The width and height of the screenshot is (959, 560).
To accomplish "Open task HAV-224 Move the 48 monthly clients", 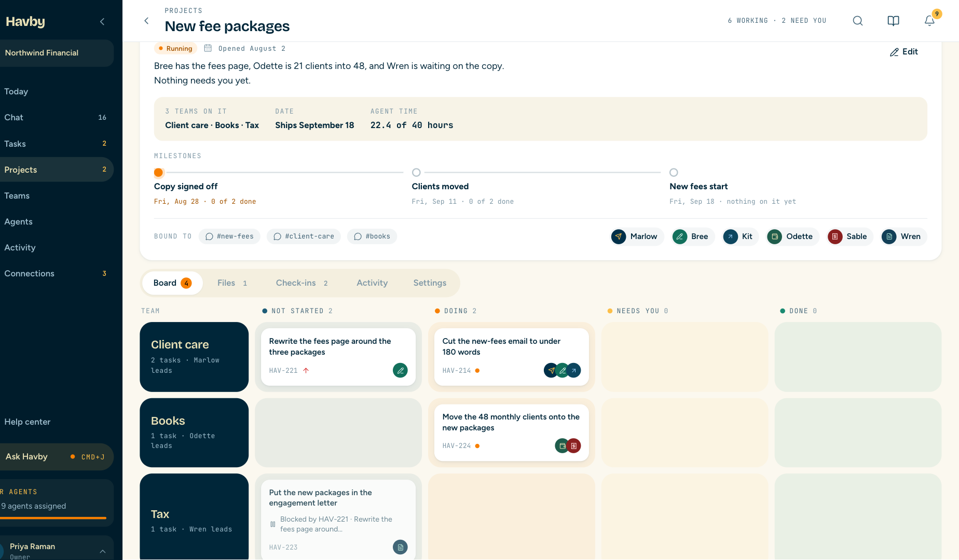I will click(511, 432).
